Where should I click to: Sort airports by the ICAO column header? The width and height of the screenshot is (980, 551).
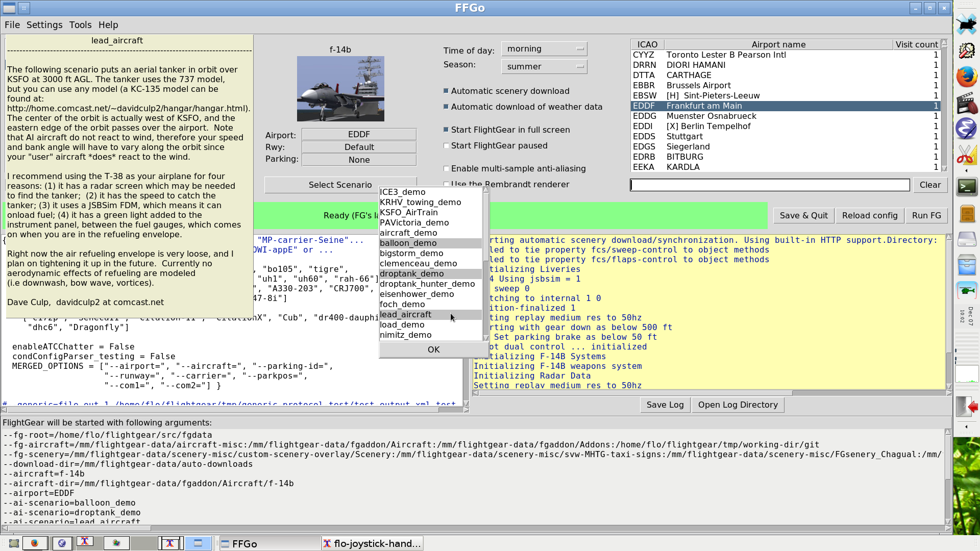647,44
